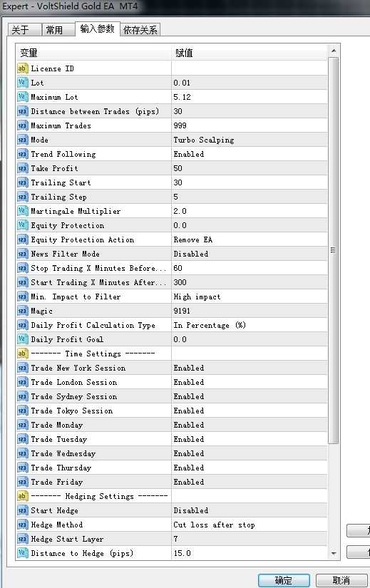The height and width of the screenshot is (588, 370).
Task: Click the Martingale Multiplier row icon
Action: 23,211
